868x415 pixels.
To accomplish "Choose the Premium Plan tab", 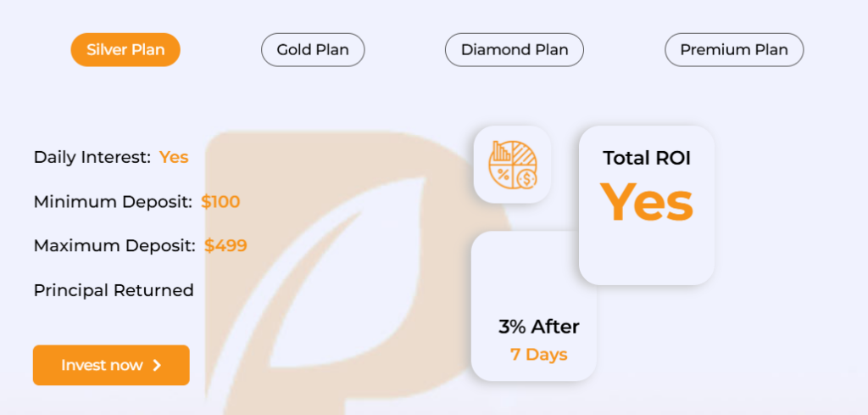I will point(734,50).
